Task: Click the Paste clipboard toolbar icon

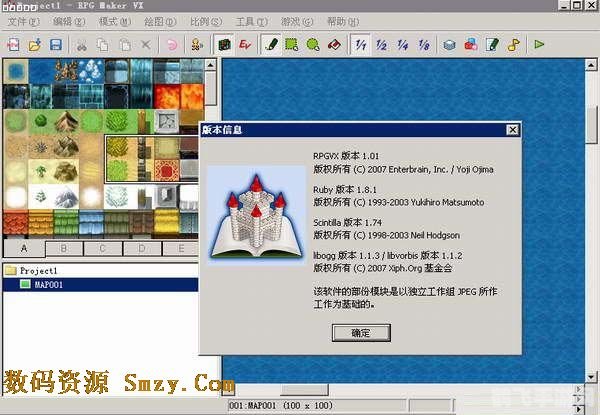Action: click(124, 45)
